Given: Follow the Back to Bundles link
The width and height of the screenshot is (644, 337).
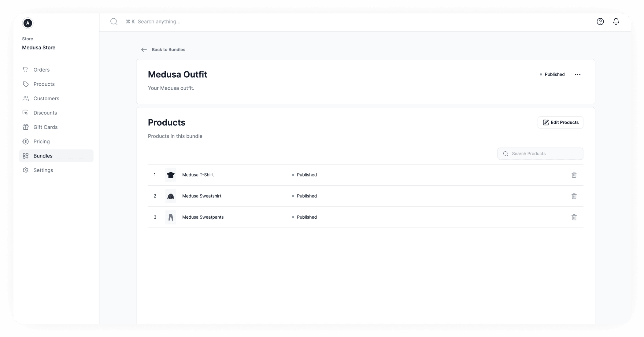Looking at the screenshot, I should click(168, 50).
